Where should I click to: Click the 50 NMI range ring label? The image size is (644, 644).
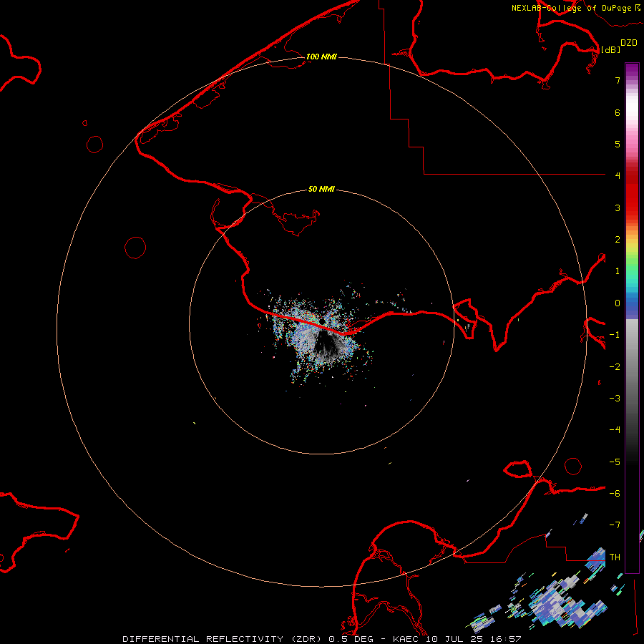click(x=321, y=189)
